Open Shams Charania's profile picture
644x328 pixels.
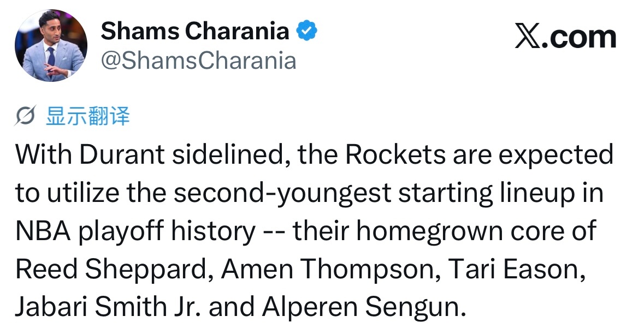(51, 46)
